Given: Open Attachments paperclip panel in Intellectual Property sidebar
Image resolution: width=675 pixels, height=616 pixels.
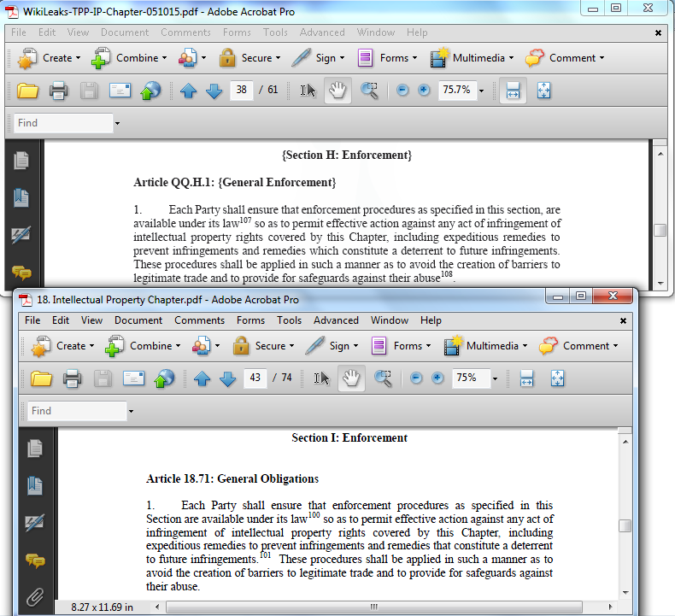Looking at the screenshot, I should (x=35, y=597).
